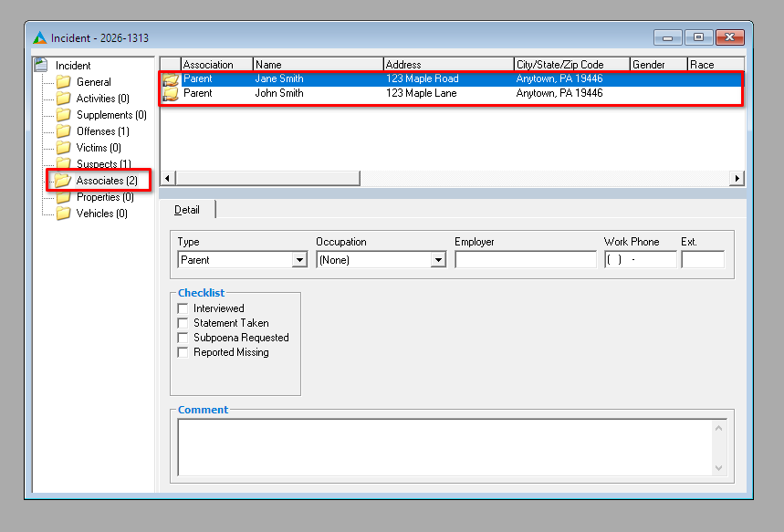Open Activities (0) in the tree
The width and height of the screenshot is (784, 532).
pos(102,99)
